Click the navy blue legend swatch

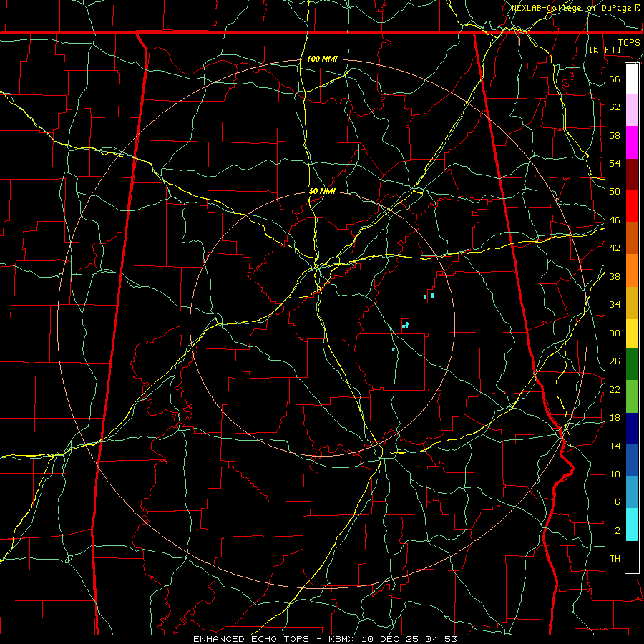[x=632, y=429]
